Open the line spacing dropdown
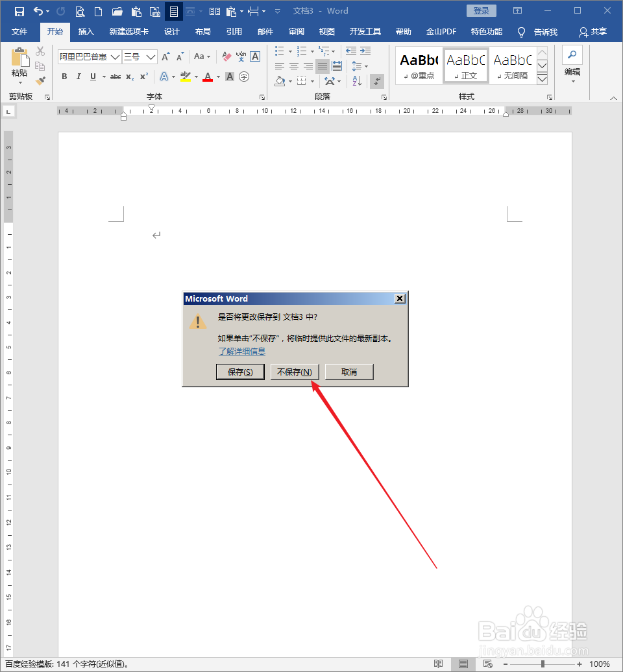Image resolution: width=623 pixels, height=672 pixels. click(x=360, y=66)
